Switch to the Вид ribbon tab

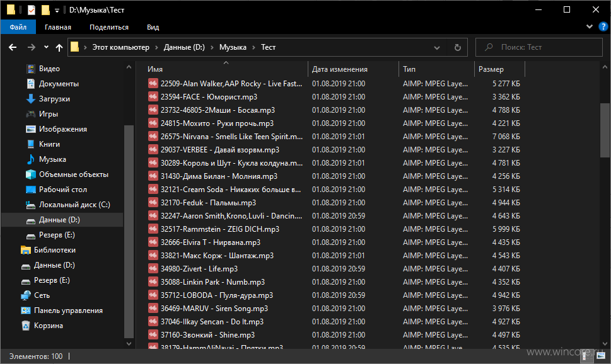pyautogui.click(x=153, y=27)
